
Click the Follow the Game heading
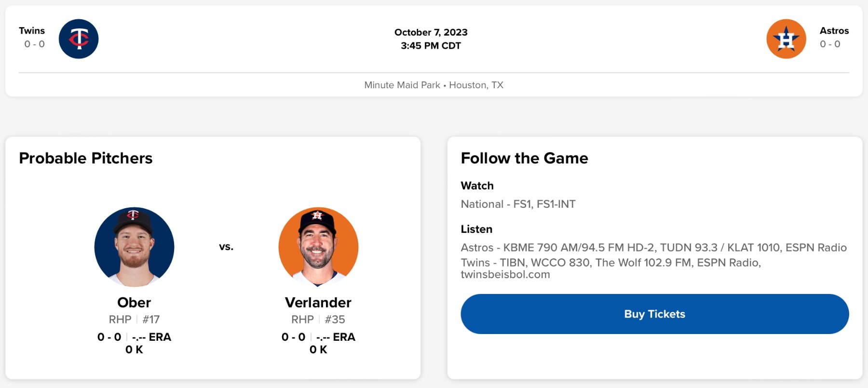[x=524, y=158]
